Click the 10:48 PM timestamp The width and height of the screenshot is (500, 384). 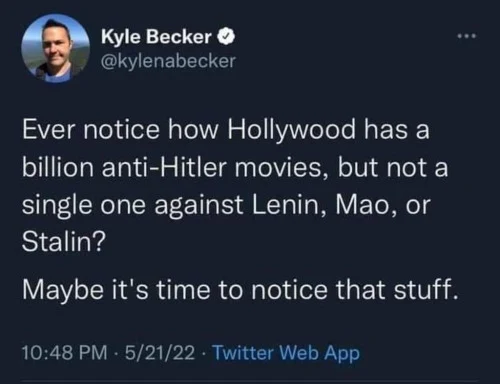(x=65, y=353)
